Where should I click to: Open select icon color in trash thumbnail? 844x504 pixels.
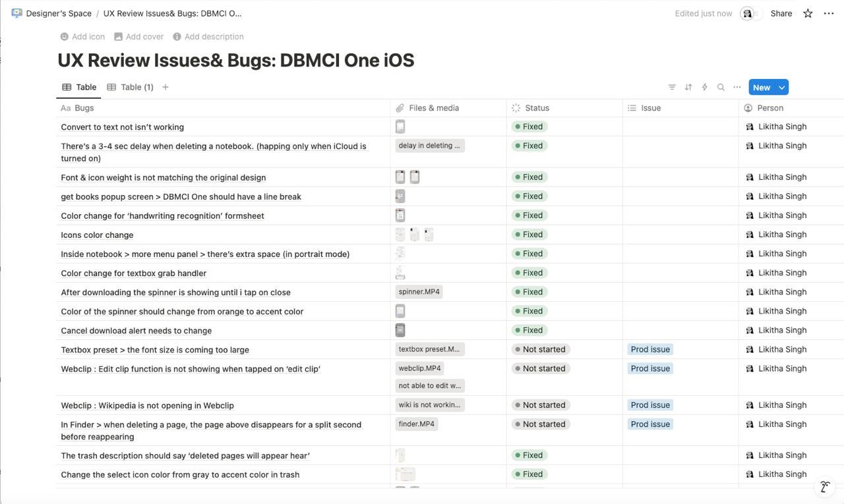[406, 474]
